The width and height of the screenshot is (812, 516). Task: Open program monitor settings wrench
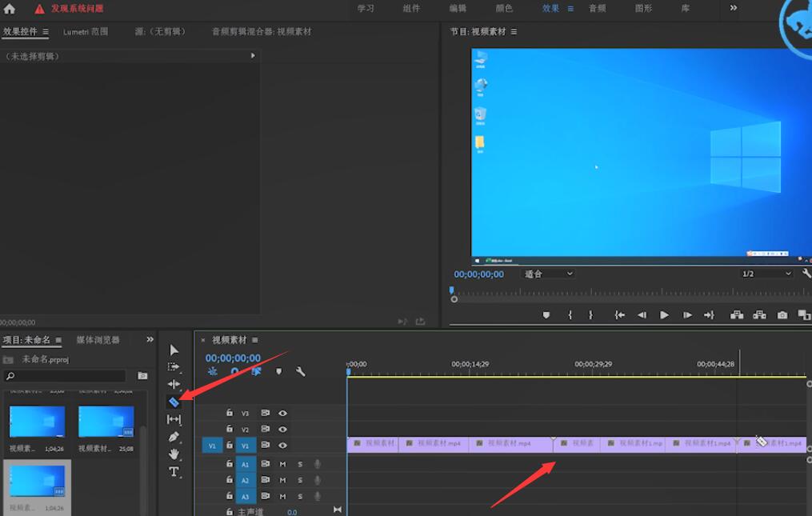tap(807, 273)
